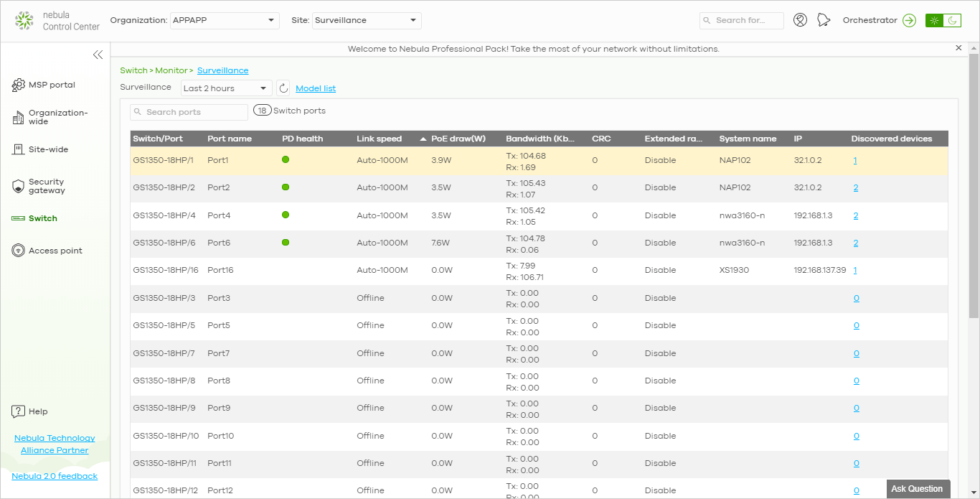980x499 pixels.
Task: Close the welcome banner with X
Action: pyautogui.click(x=958, y=48)
